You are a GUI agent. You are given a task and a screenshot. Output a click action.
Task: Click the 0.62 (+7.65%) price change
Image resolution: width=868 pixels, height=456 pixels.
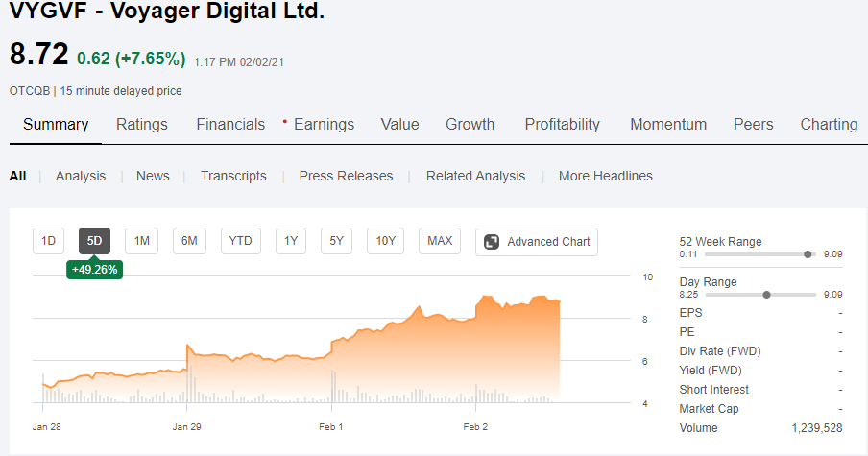pos(132,59)
